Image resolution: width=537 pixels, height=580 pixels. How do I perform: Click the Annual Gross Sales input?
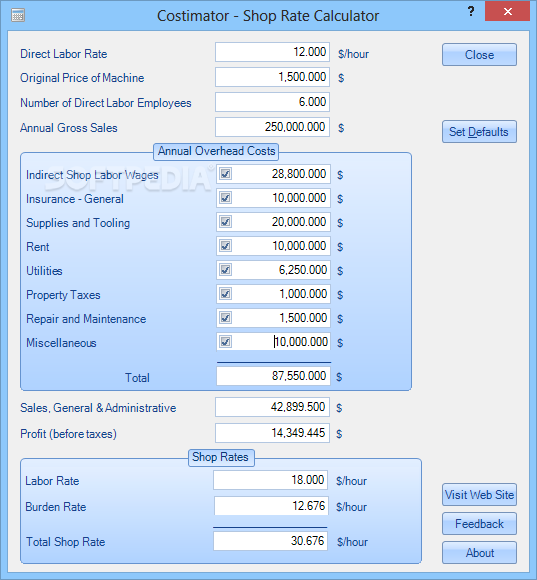pos(272,127)
